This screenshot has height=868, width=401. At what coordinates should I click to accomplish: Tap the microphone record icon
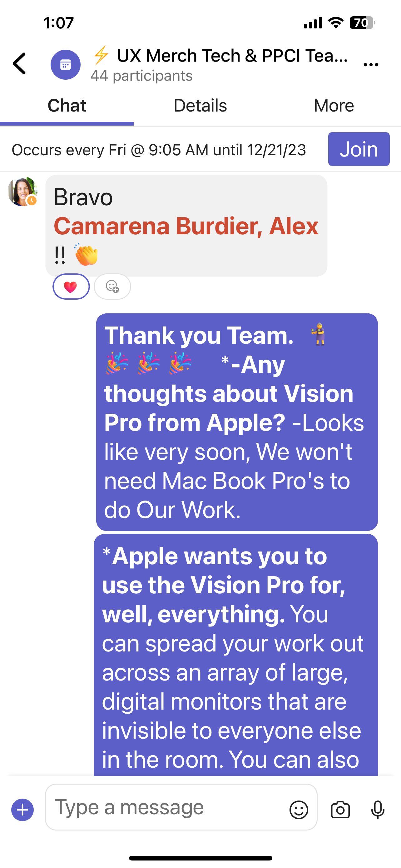378,810
